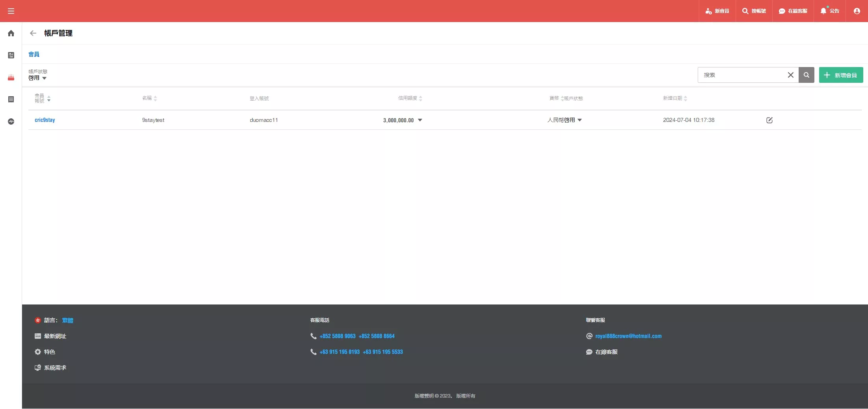The width and height of the screenshot is (868, 409).
Task: Open member link cric9stay
Action: 45,120
